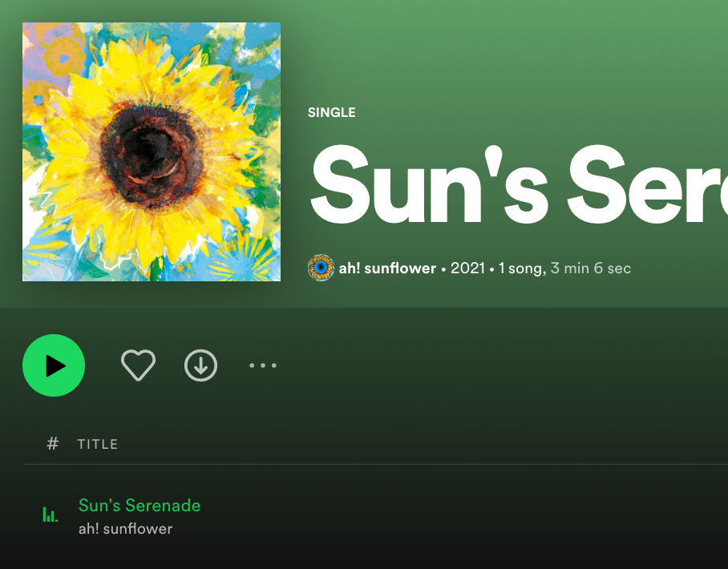
Task: Click the 3 min 6 sec duration
Action: (591, 268)
